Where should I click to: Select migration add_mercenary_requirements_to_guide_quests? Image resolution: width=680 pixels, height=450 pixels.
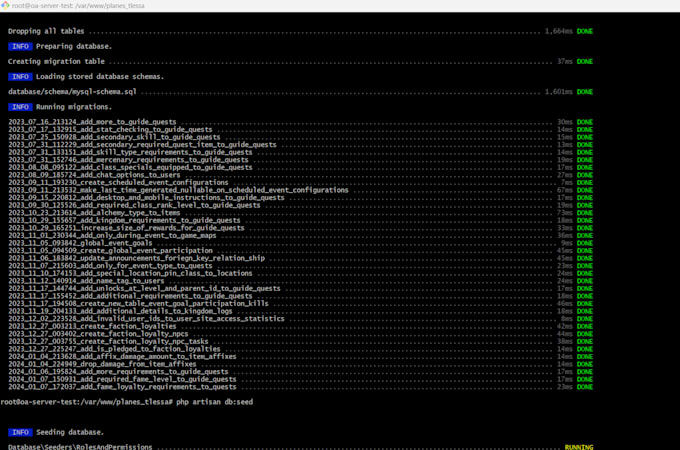(x=128, y=160)
